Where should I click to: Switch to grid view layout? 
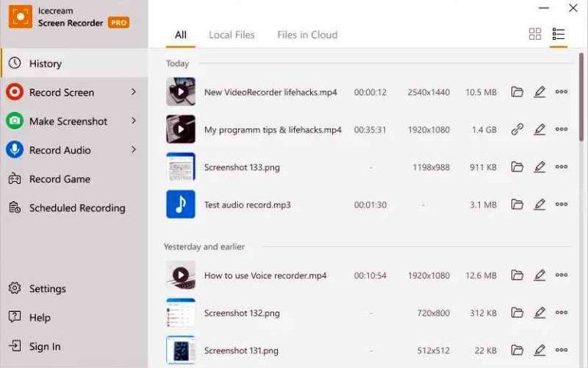[535, 34]
